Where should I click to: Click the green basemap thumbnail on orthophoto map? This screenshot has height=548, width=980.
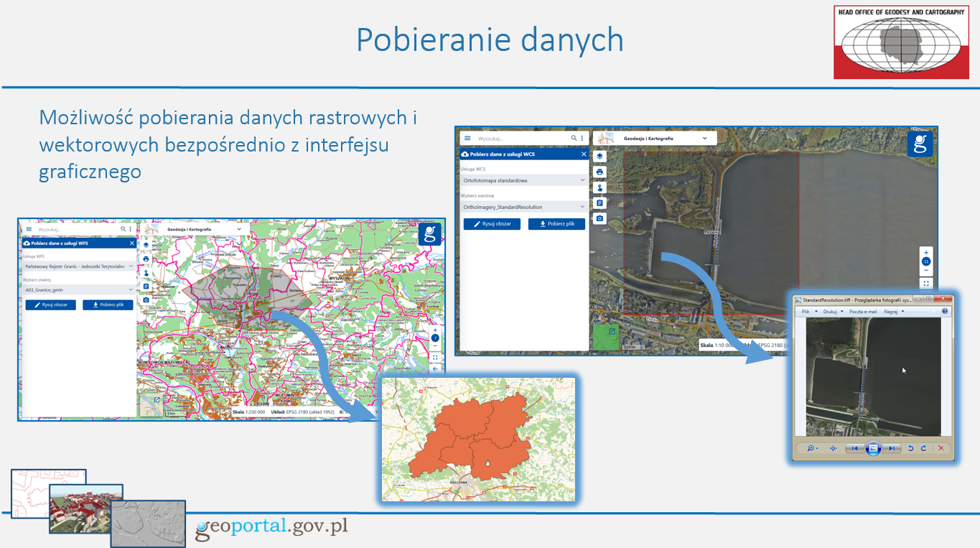pos(606,336)
